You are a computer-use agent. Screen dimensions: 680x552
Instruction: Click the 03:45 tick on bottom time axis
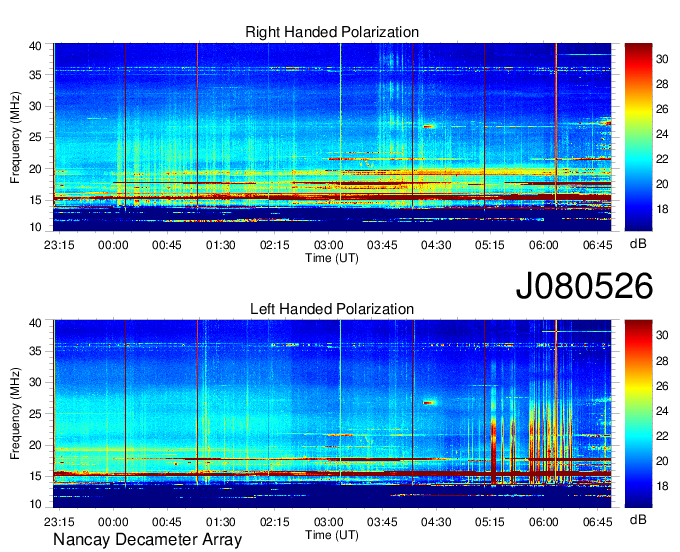[x=382, y=522]
